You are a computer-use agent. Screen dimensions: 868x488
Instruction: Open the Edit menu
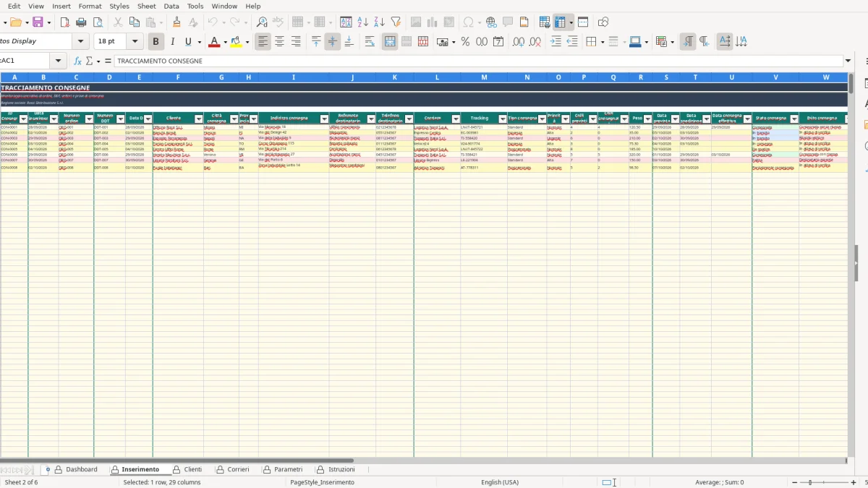point(14,6)
